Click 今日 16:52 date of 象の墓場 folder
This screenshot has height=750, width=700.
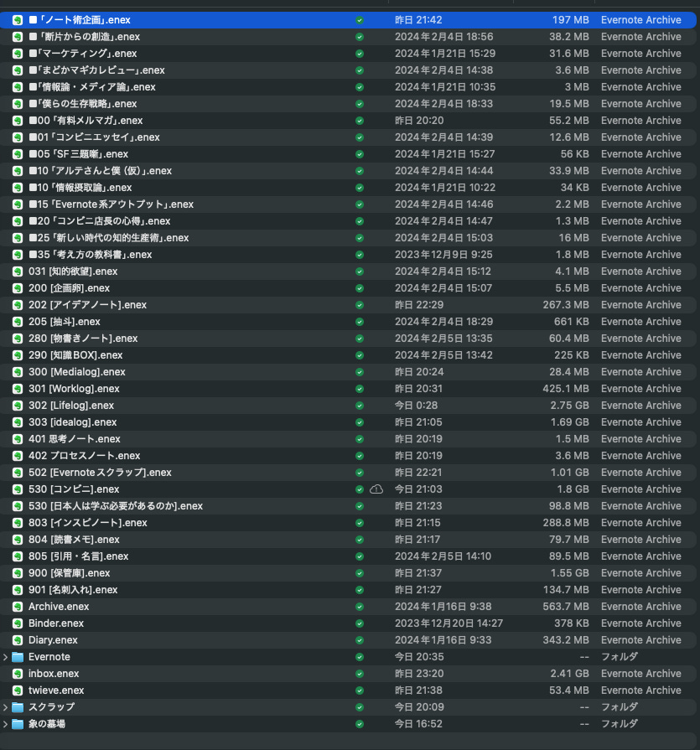[418, 724]
